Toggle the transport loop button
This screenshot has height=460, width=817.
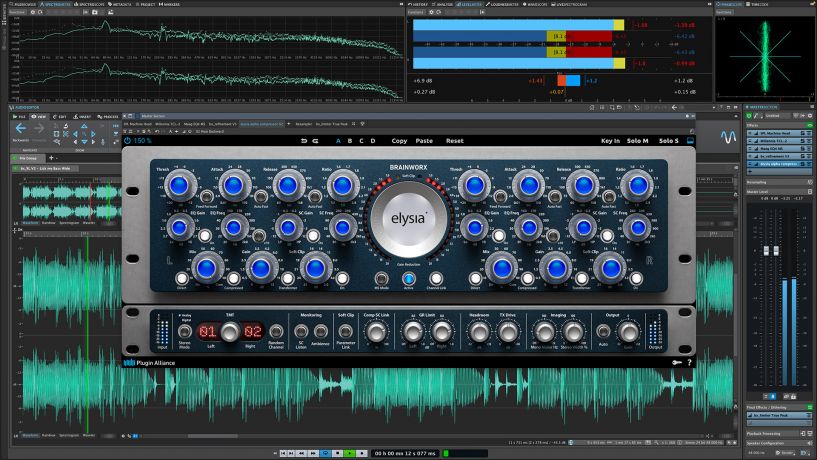(x=326, y=453)
